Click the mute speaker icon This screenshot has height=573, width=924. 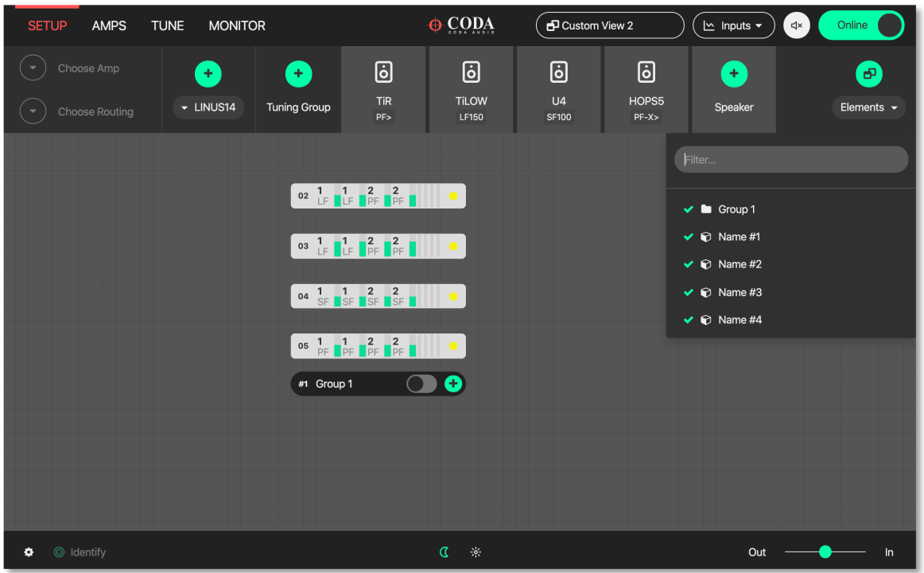point(797,25)
